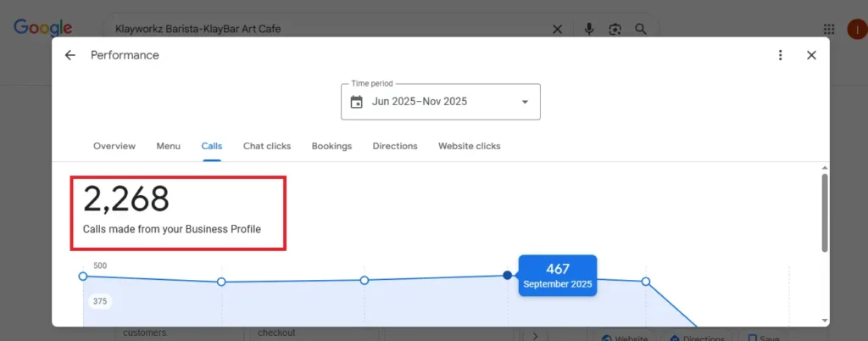Viewport: 868px width, 341px height.
Task: Click the 2,268 calls total number
Action: click(x=126, y=199)
